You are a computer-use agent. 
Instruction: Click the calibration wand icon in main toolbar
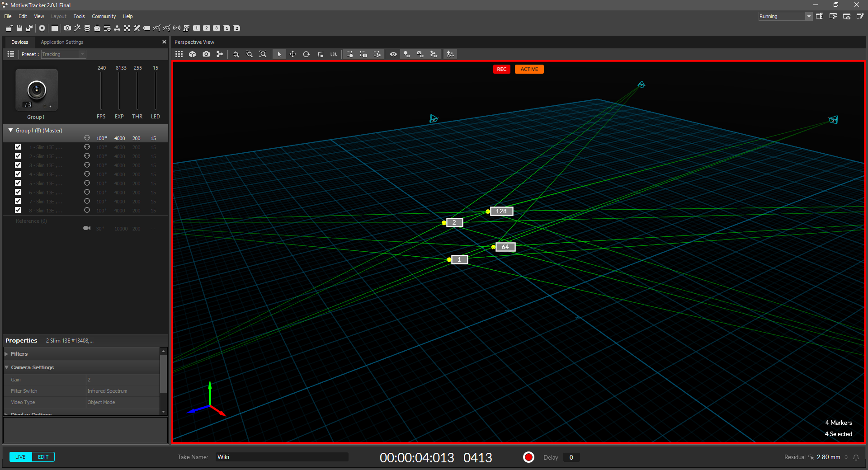coord(77,28)
